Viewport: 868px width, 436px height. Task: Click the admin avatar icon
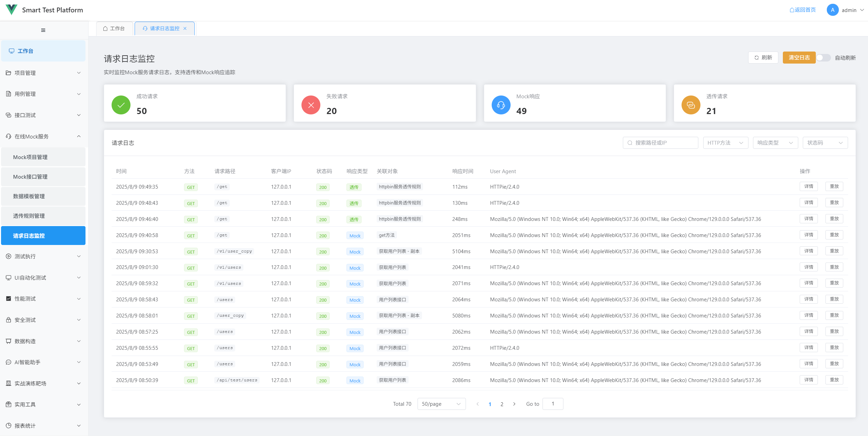pos(832,10)
